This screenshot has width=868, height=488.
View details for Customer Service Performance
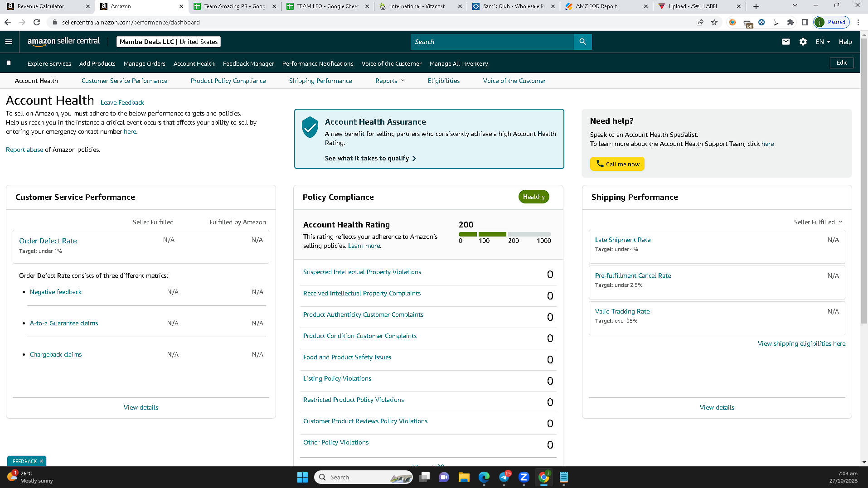141,407
